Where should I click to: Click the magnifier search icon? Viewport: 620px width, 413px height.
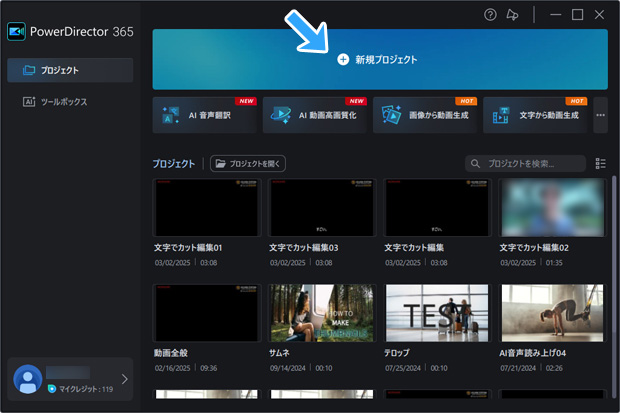pos(475,163)
